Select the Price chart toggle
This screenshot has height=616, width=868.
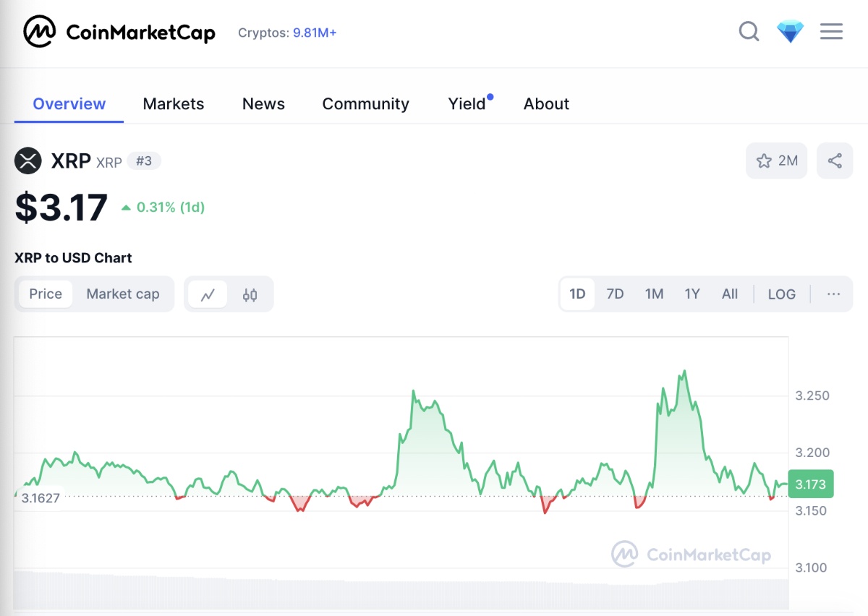(46, 294)
